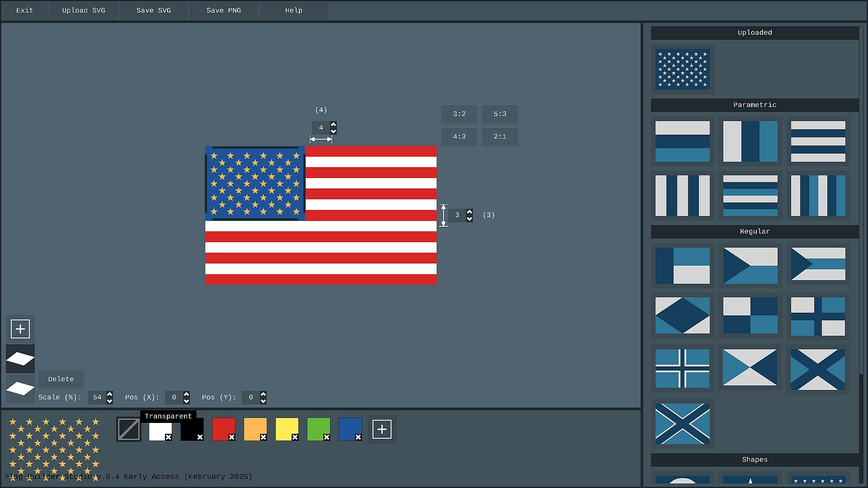Viewport: 868px width, 488px height.
Task: Click the add layer plus icon
Action: click(20, 329)
